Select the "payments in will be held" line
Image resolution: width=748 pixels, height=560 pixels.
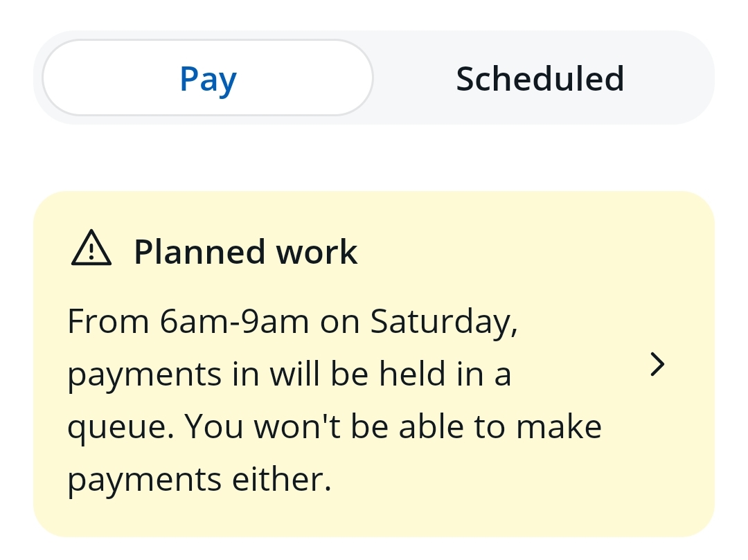[x=289, y=374]
